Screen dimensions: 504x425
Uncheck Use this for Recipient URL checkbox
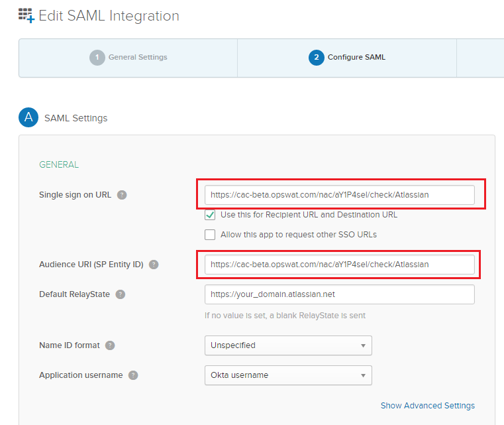coord(210,215)
